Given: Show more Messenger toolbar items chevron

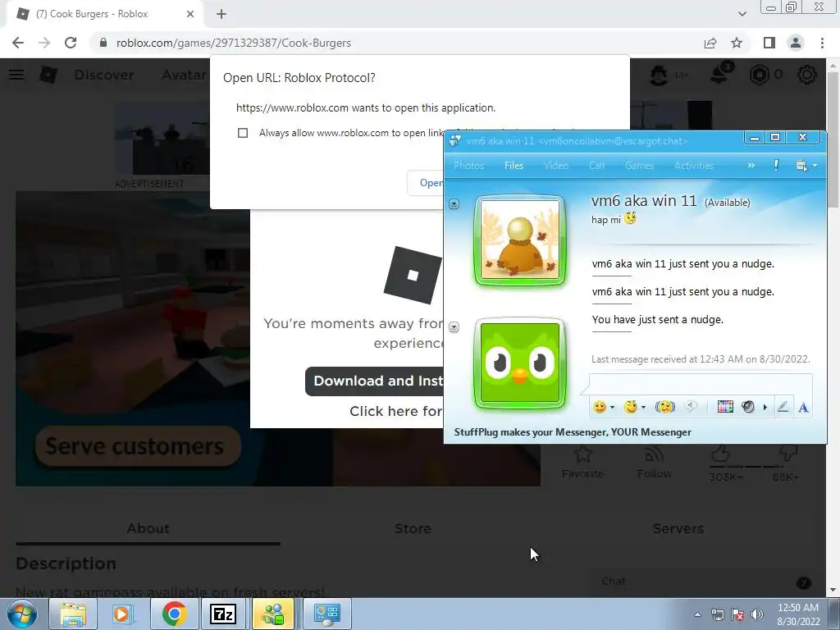Looking at the screenshot, I should (751, 166).
